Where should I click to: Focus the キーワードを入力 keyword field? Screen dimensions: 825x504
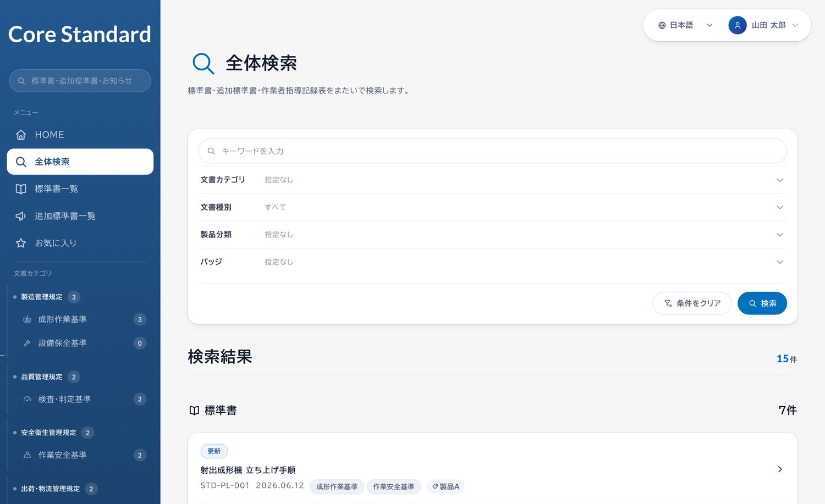coord(492,151)
